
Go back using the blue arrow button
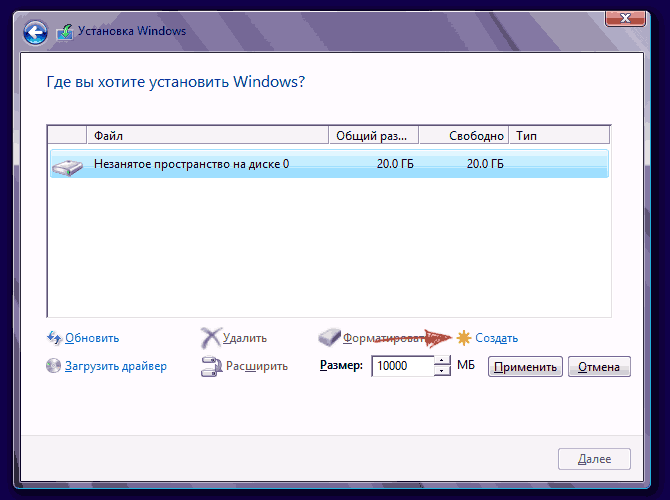coord(35,32)
